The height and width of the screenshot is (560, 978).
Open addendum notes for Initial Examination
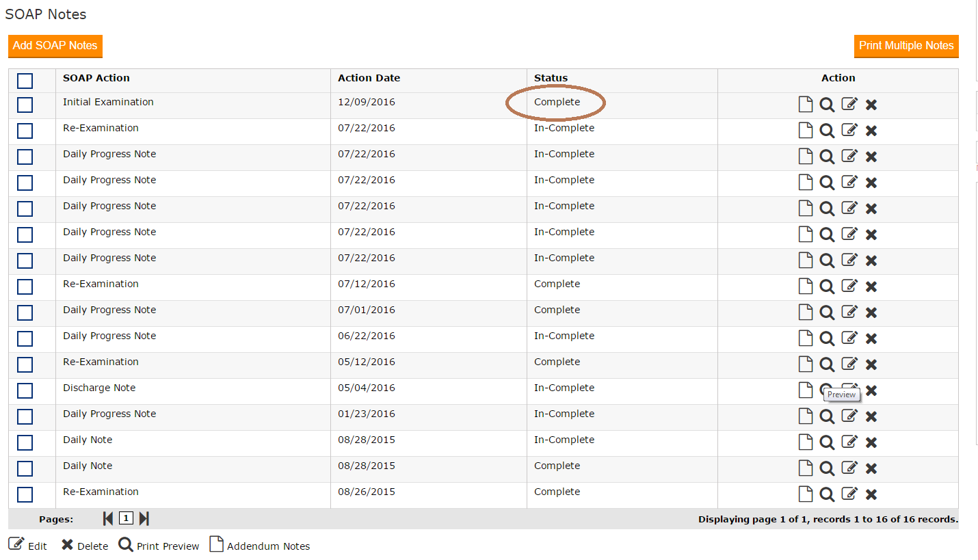point(806,105)
